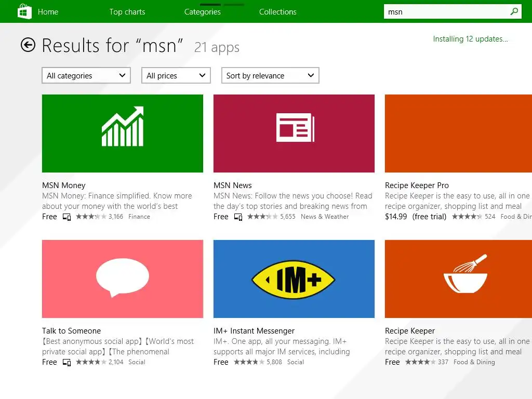Click the $14.99 (free trial) price
Viewport: 532px width, 399px height.
416,217
